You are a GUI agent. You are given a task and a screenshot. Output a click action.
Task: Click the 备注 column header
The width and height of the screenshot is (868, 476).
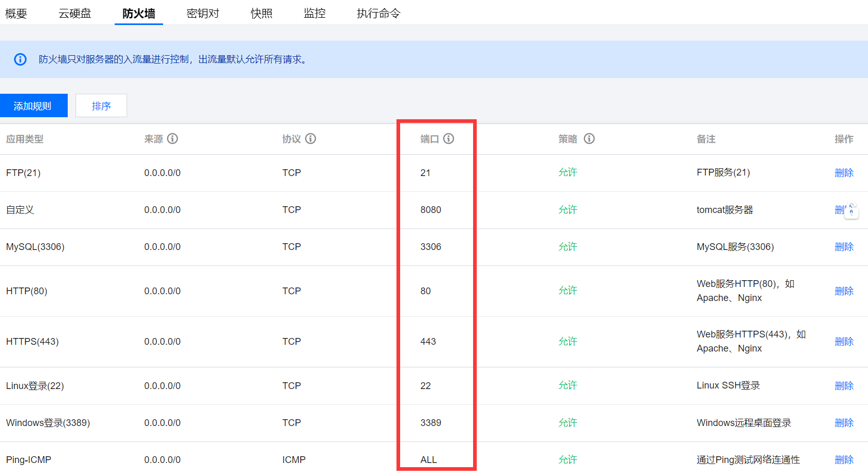coord(706,139)
